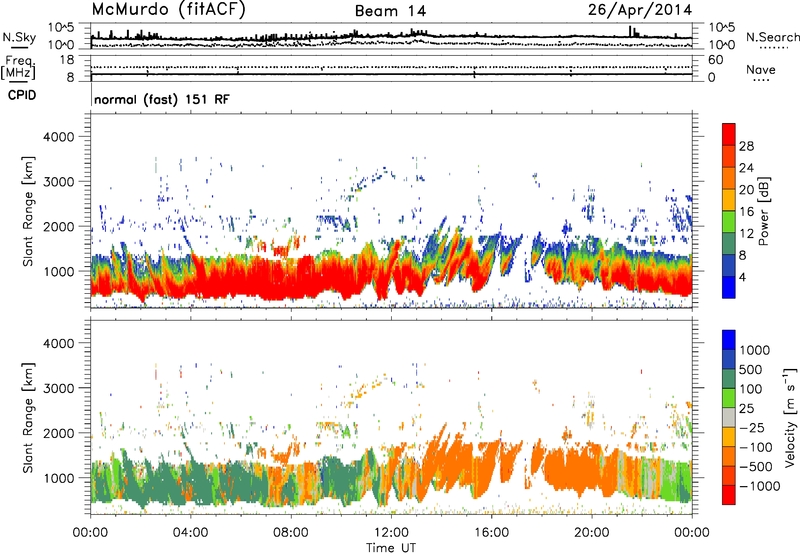800x554 pixels.
Task: Click the '12:00' time axis tick label
Action: click(x=391, y=533)
